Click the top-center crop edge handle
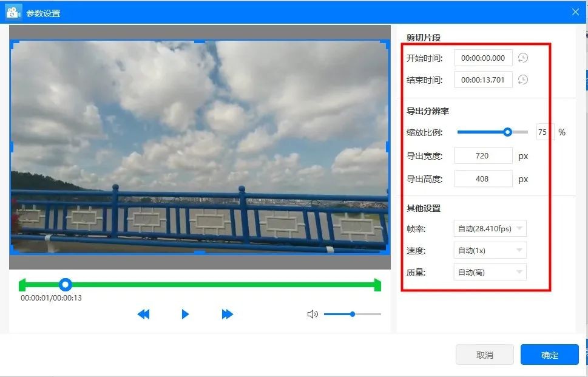Screen dimensions: 588x377 coord(200,41)
